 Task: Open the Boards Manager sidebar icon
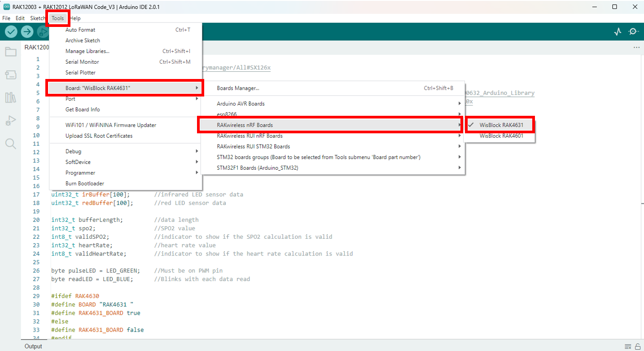[10, 75]
